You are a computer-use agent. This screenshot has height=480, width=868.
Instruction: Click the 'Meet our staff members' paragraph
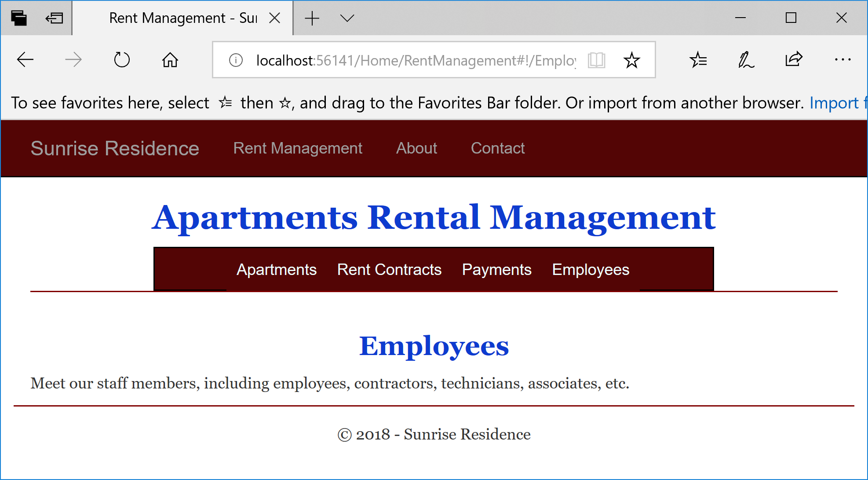tap(330, 383)
